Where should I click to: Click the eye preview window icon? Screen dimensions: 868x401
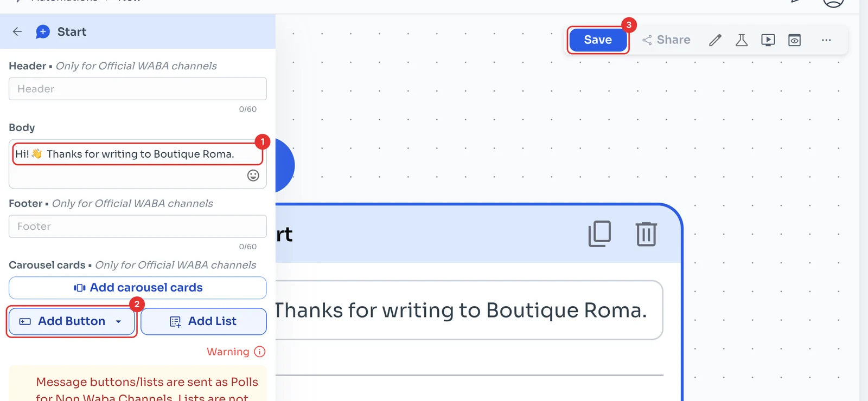point(795,40)
